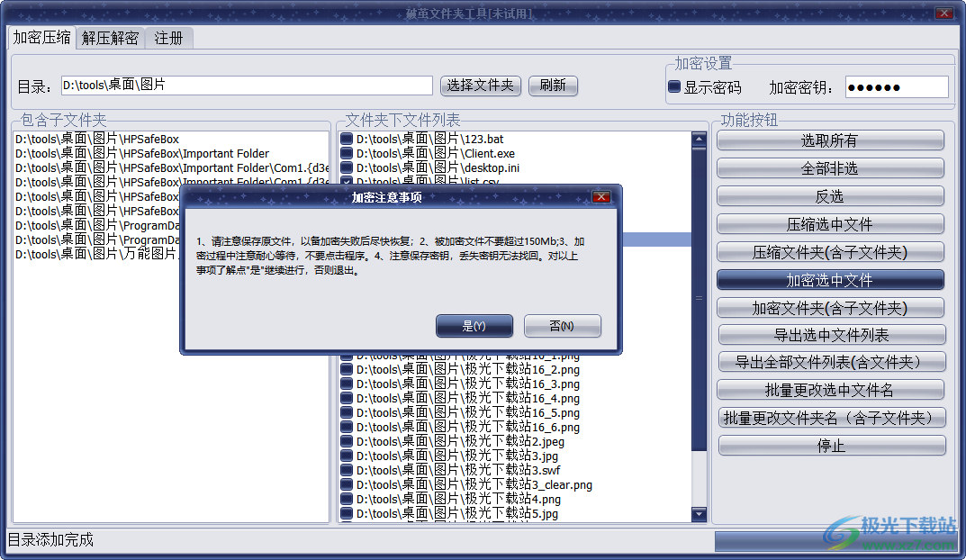The width and height of the screenshot is (966, 560).
Task: Decline the dialog with 否(N)
Action: [562, 326]
